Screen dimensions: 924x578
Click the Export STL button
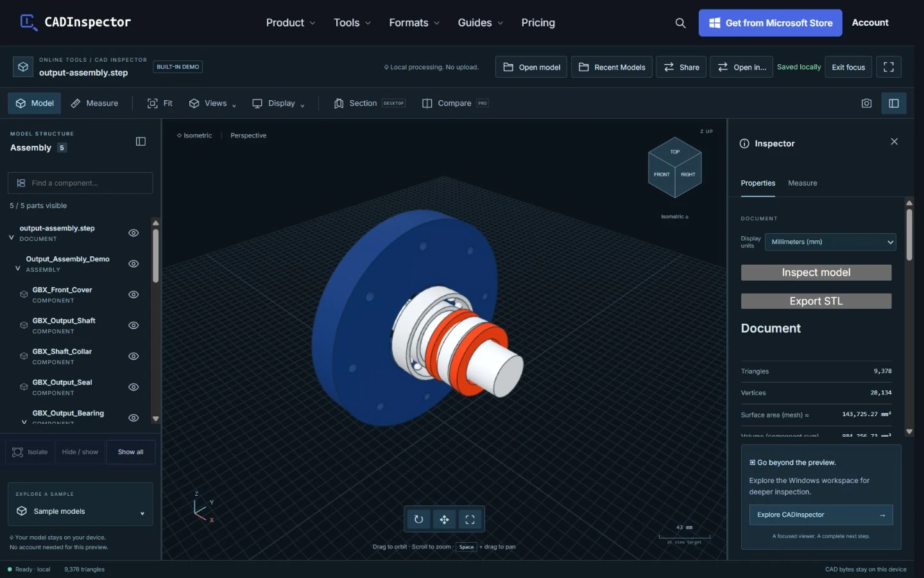click(816, 301)
